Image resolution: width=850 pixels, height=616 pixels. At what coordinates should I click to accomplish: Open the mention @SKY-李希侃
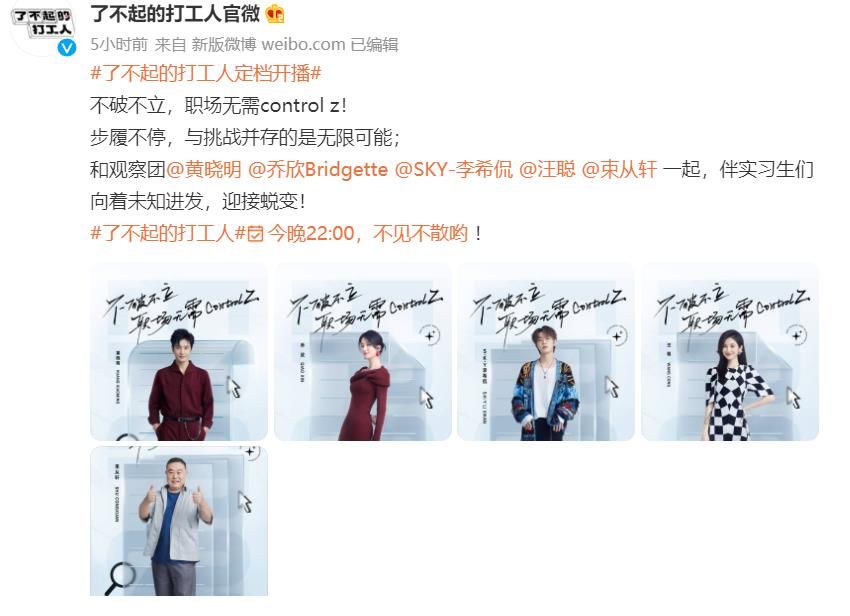tap(454, 170)
